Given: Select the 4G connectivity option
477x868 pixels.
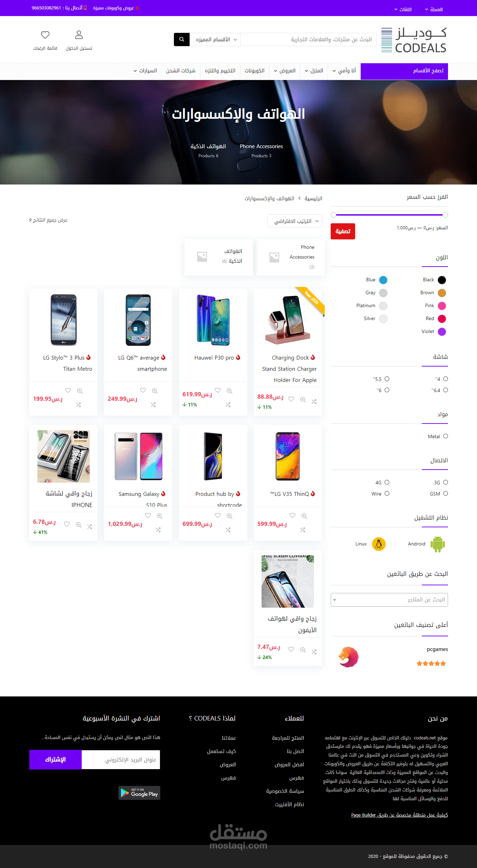Looking at the screenshot, I should tap(387, 482).
